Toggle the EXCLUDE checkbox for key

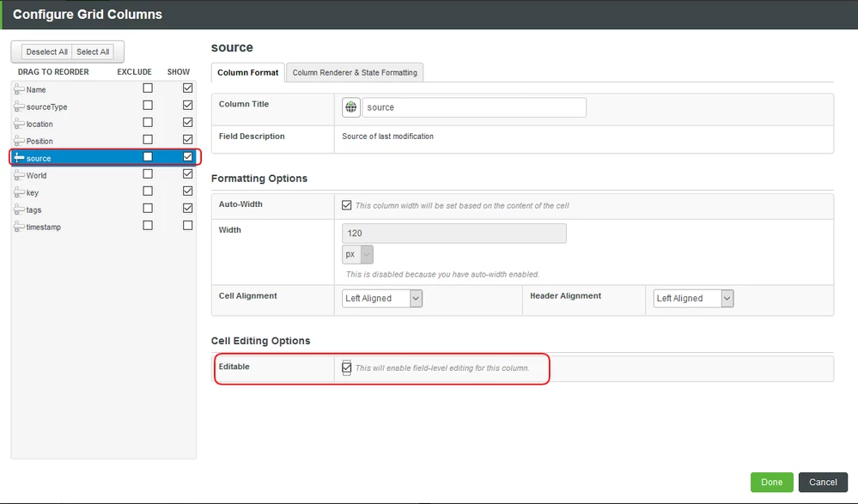146,191
